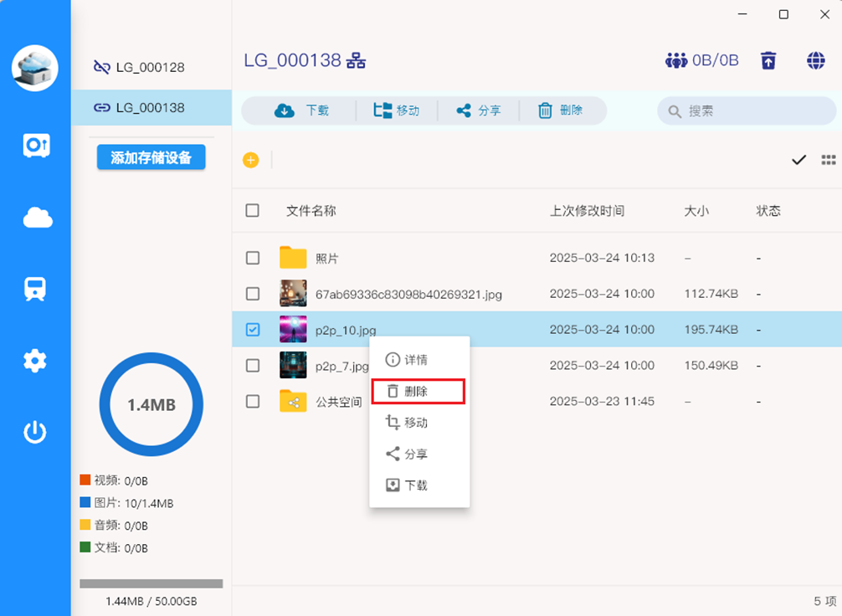Open settings gear in sidebar

(x=35, y=361)
